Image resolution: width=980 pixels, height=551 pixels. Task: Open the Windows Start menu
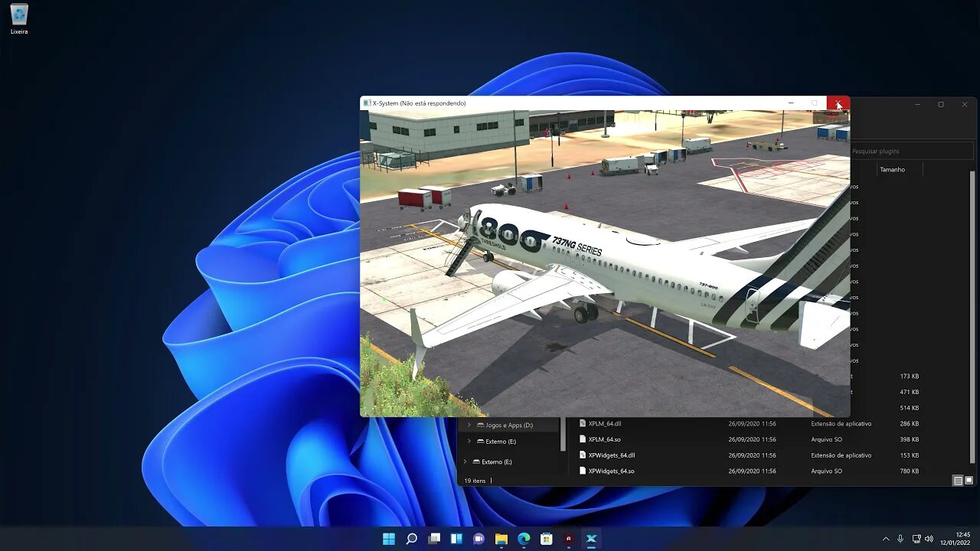(x=389, y=539)
